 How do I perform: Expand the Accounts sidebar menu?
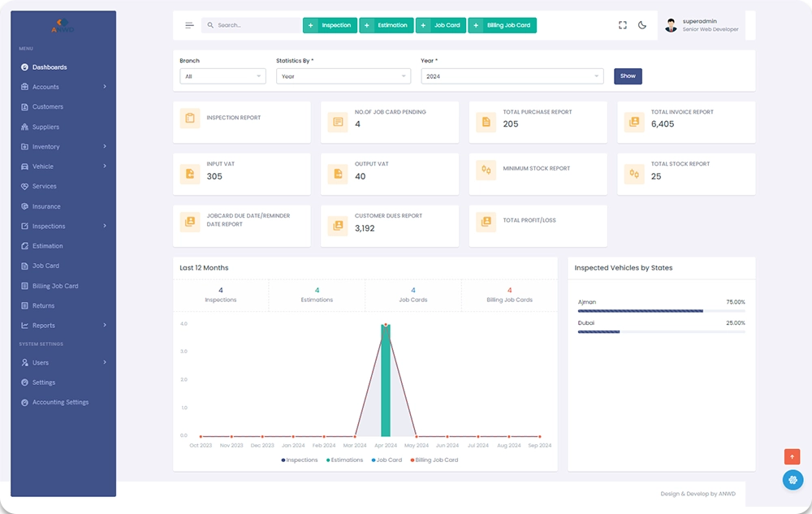click(63, 87)
